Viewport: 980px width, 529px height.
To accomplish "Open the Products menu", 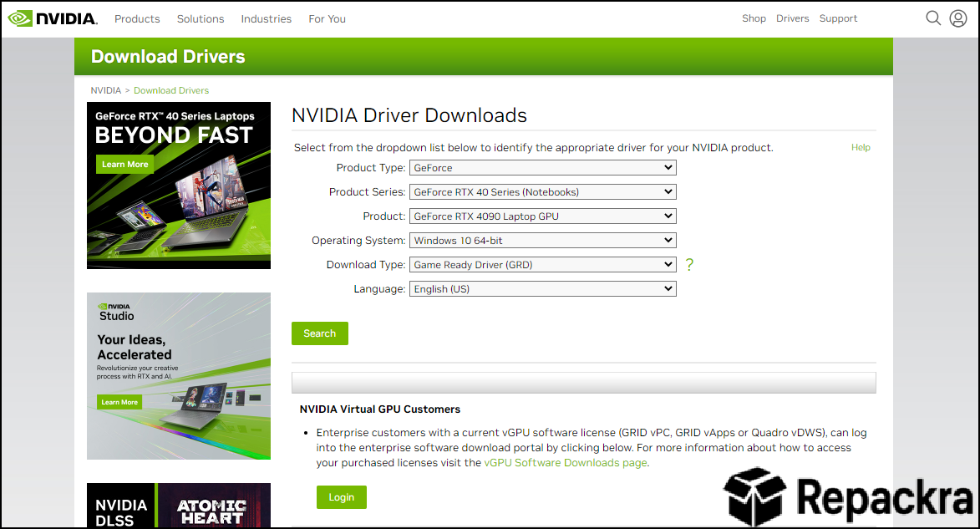I will coord(137,18).
